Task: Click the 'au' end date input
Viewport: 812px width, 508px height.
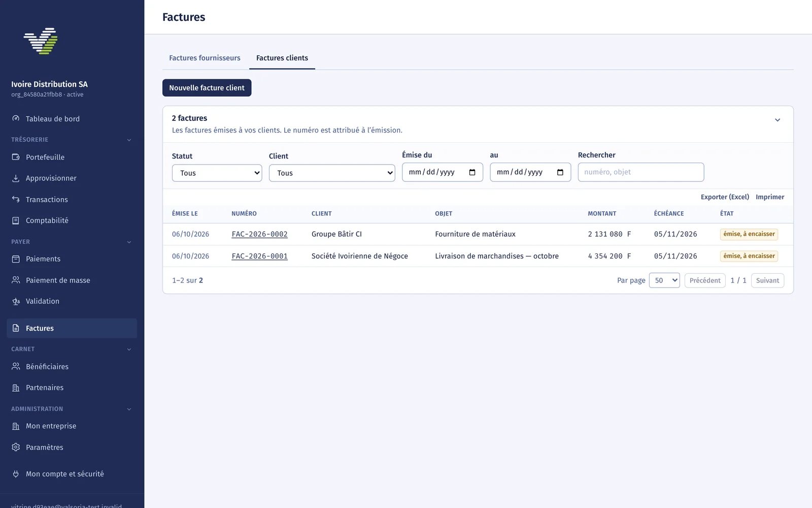Action: (x=530, y=172)
